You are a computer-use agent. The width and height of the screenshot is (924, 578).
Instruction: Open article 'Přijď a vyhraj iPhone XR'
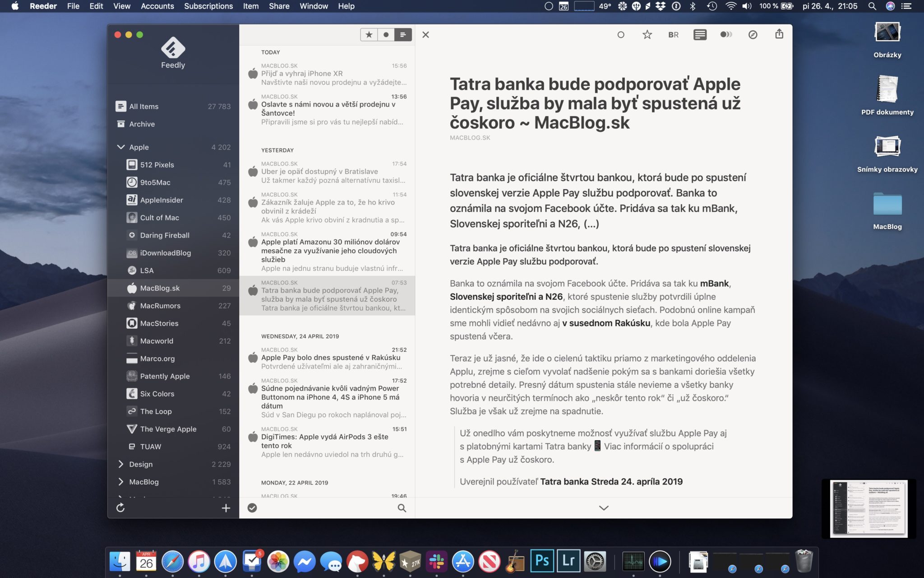tap(327, 74)
